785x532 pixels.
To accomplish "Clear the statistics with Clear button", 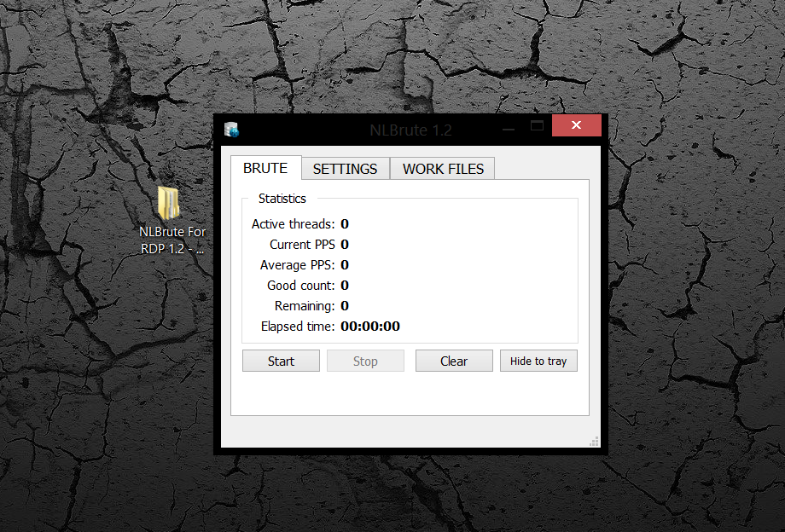I will tap(454, 361).
